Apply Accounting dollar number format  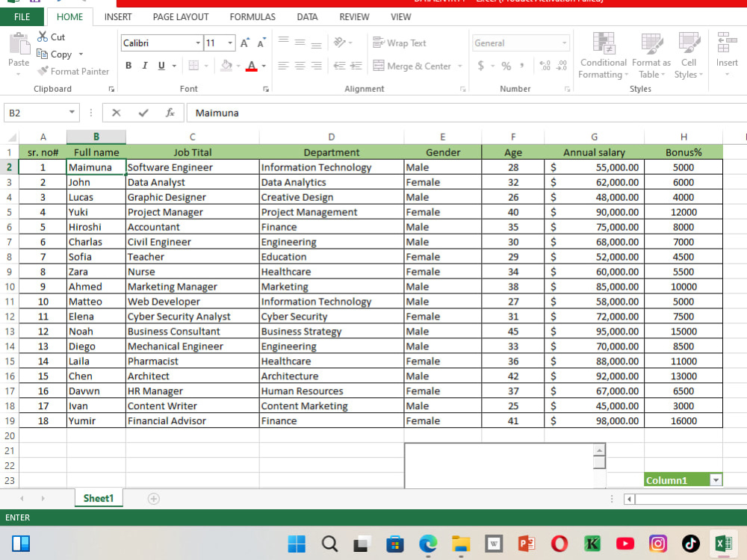(480, 66)
